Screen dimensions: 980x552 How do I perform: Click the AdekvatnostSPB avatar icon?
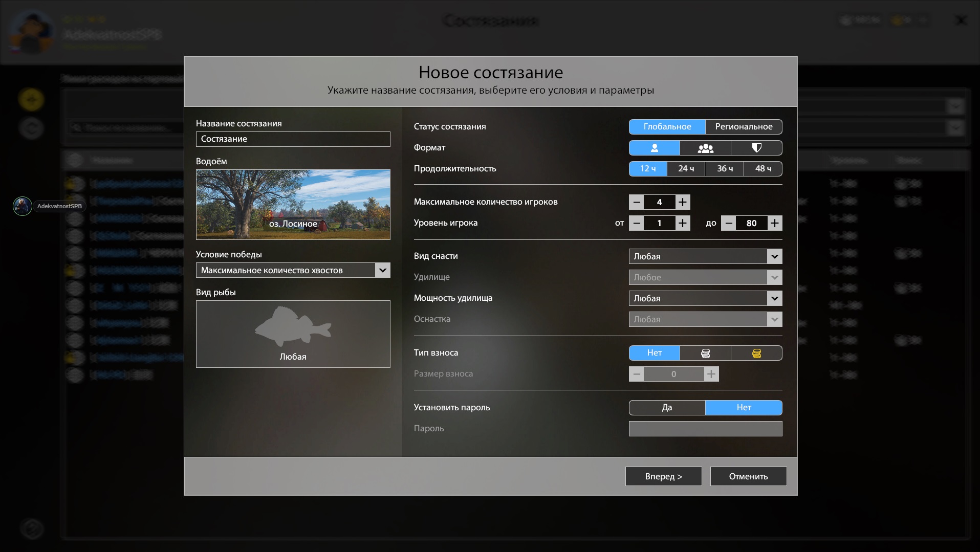click(x=23, y=206)
